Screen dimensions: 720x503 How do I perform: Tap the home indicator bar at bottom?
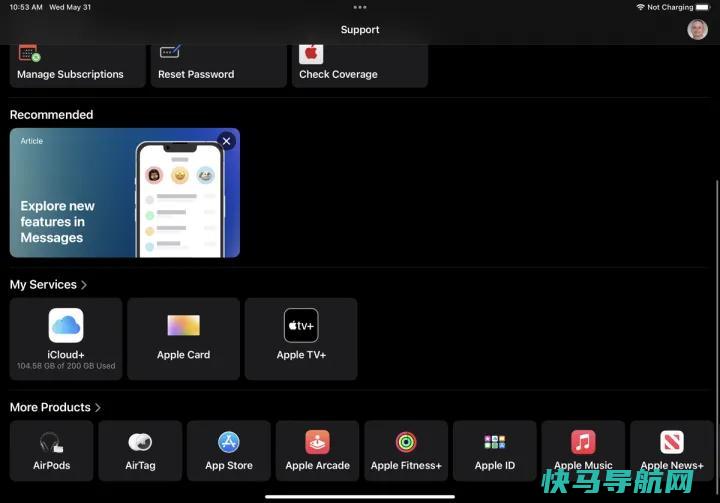point(360,497)
